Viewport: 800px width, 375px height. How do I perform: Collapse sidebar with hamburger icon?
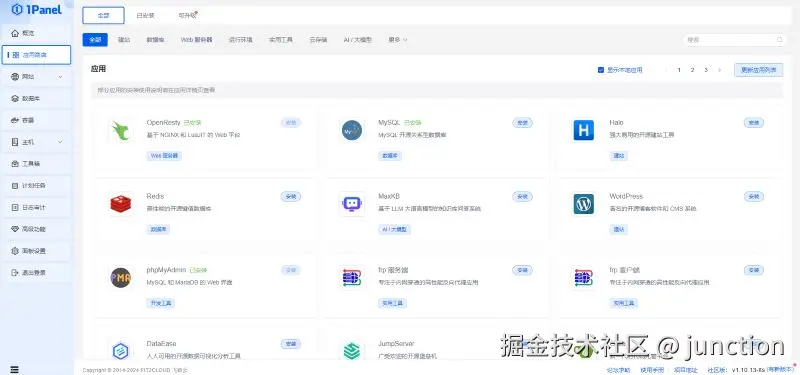click(x=14, y=369)
